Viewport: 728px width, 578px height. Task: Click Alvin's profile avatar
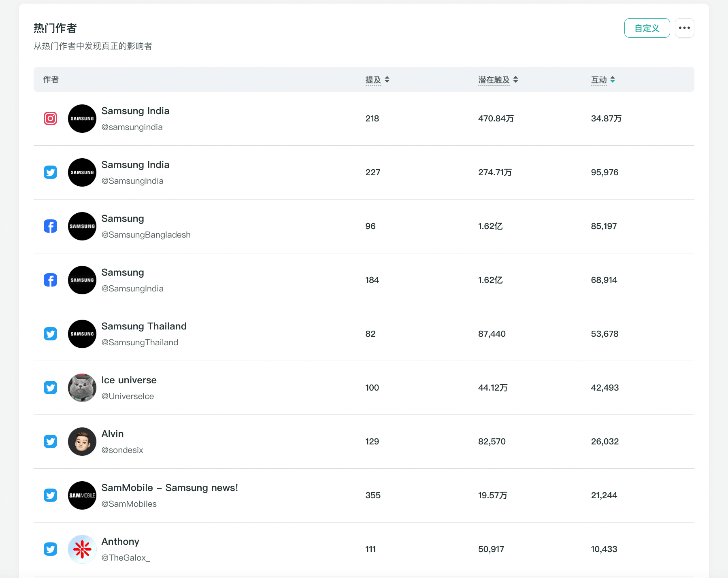[82, 442]
